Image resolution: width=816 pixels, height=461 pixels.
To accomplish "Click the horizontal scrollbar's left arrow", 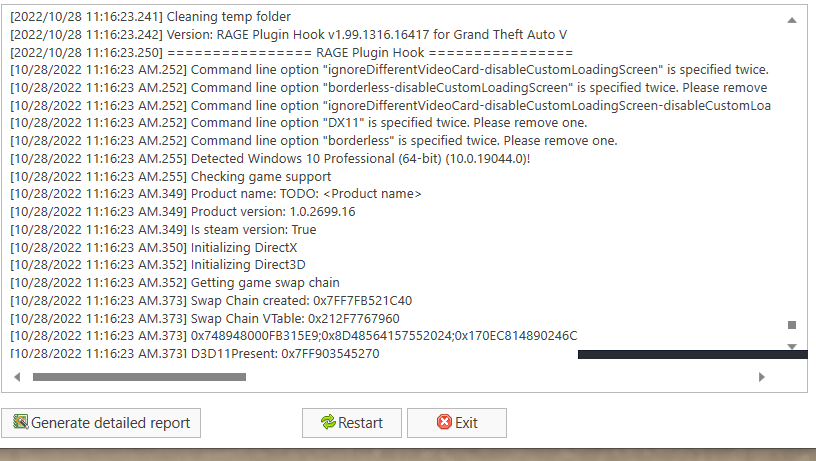I will 18,377.
